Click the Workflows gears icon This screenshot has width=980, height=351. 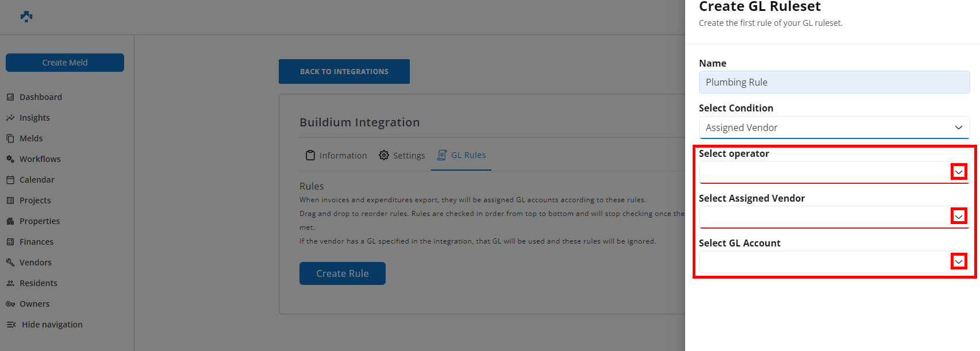point(10,159)
